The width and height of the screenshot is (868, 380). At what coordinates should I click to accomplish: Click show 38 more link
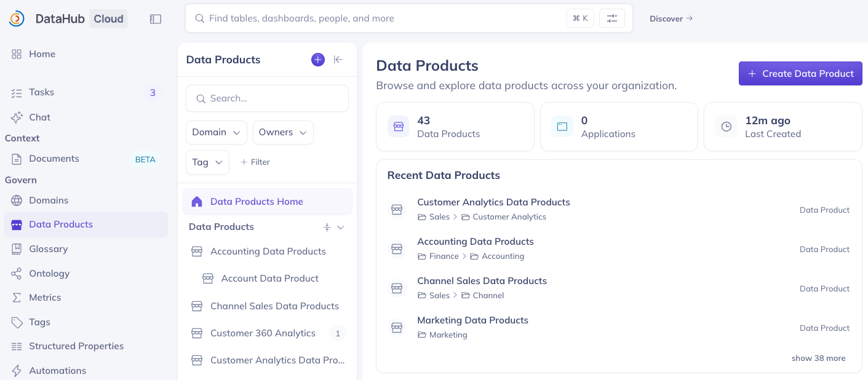pos(818,358)
